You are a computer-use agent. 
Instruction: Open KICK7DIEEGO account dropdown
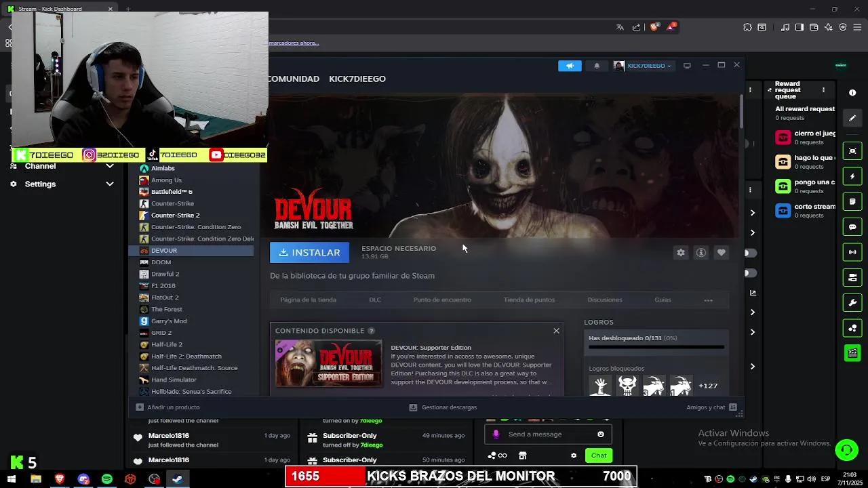(643, 66)
